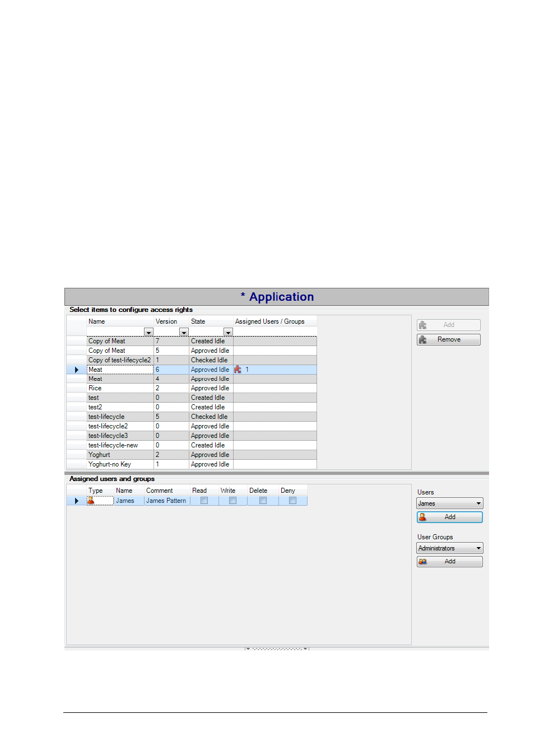Click the Assigned Users / Groups column header

click(275, 321)
